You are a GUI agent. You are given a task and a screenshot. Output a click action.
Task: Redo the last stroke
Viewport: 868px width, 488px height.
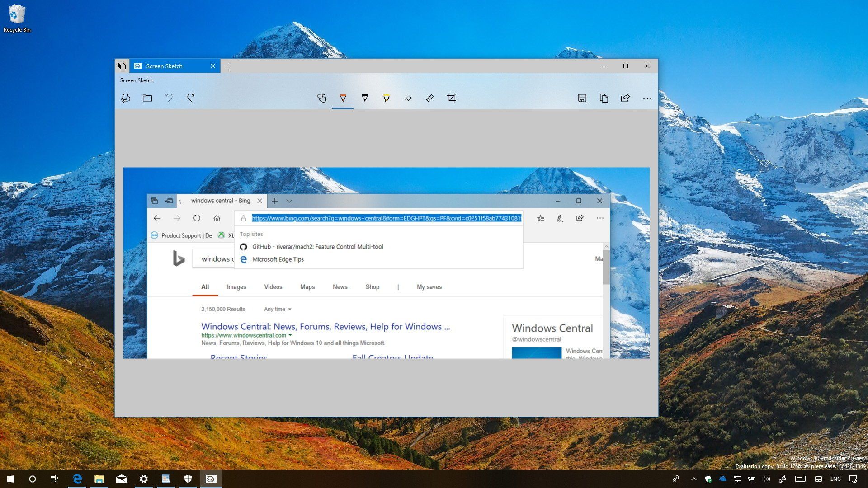191,98
